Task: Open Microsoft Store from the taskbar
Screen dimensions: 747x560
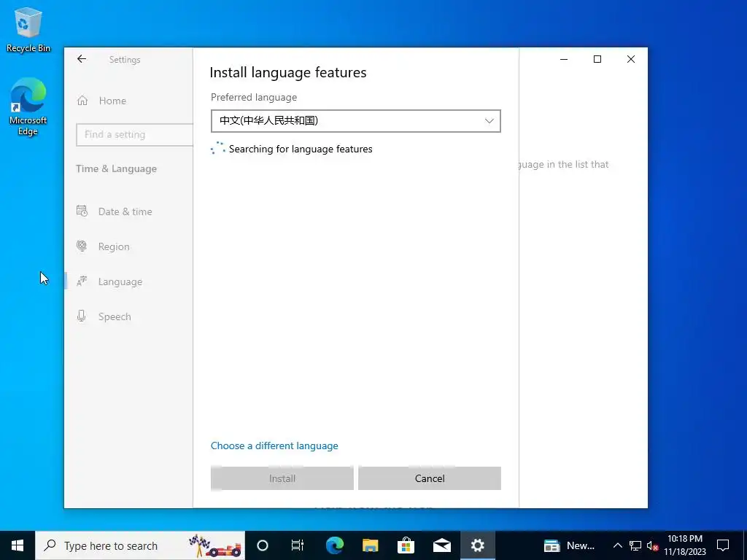Action: 406,545
